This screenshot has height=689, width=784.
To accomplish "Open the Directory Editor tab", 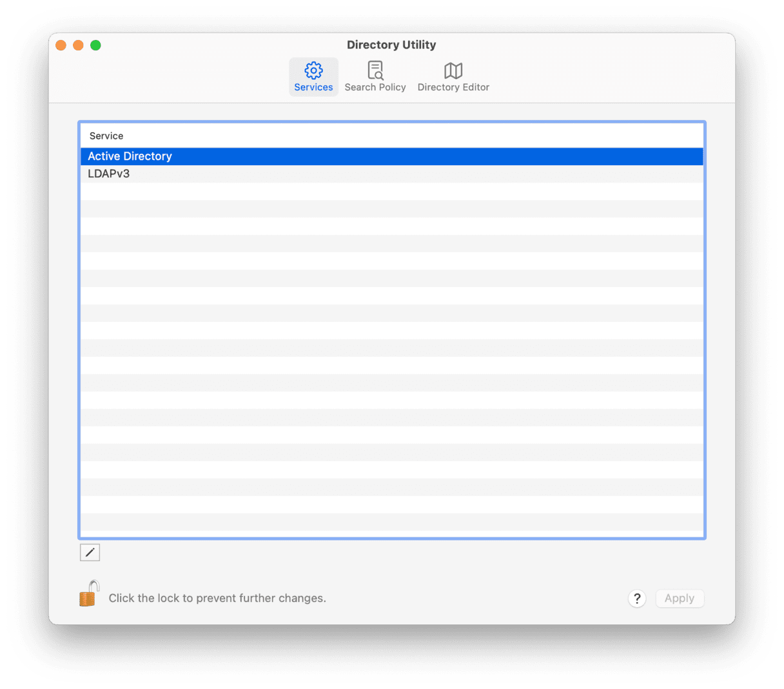I will pos(453,77).
